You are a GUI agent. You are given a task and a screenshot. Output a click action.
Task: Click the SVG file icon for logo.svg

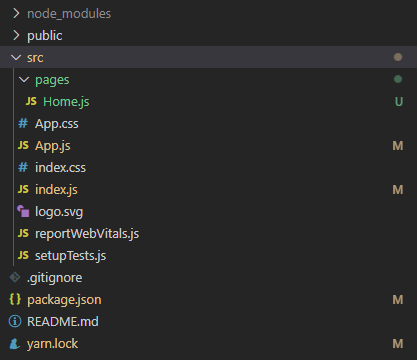23,211
